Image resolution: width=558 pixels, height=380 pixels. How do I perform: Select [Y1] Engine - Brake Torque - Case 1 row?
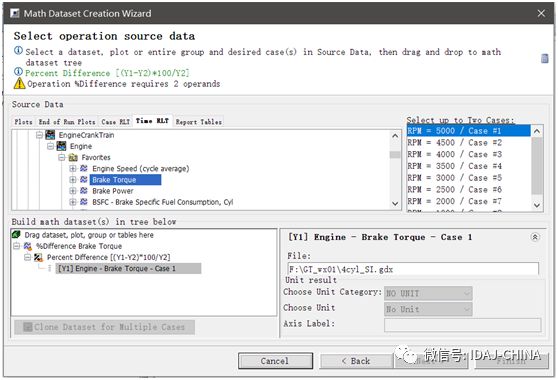[x=128, y=268]
